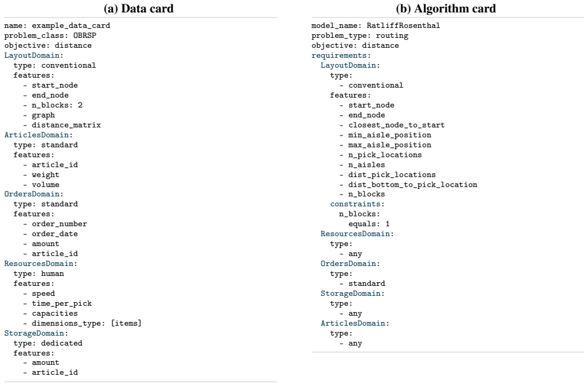Click the 'equals: 1' constraint line

tap(369, 224)
